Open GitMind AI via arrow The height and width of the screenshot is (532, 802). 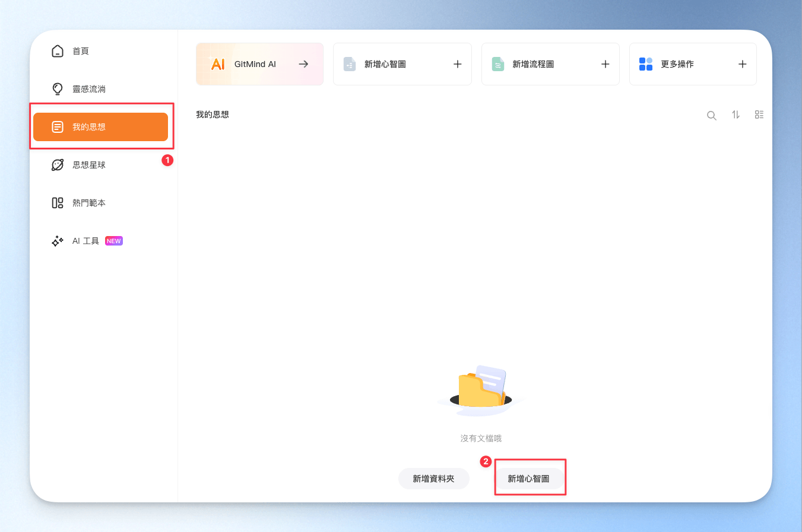pos(303,64)
